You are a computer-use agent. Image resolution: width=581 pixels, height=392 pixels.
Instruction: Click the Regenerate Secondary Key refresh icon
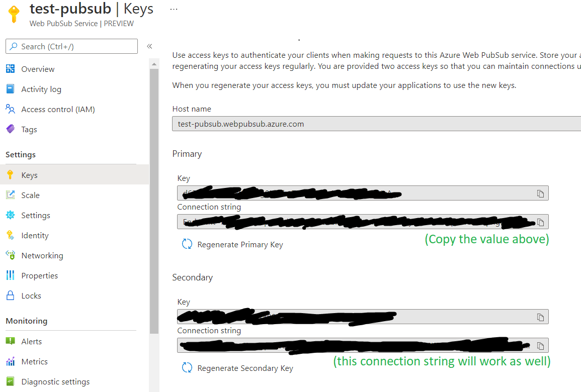click(187, 368)
